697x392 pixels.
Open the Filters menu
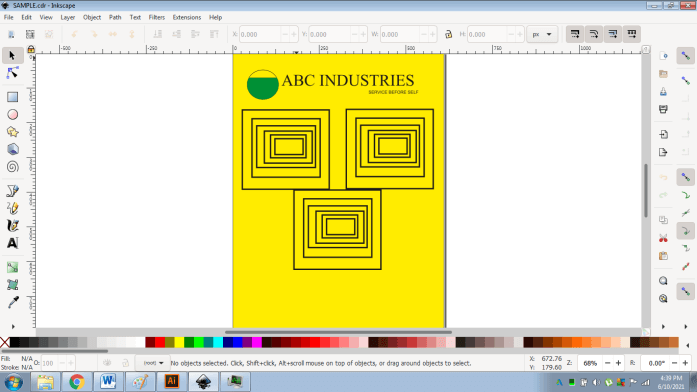click(x=156, y=17)
